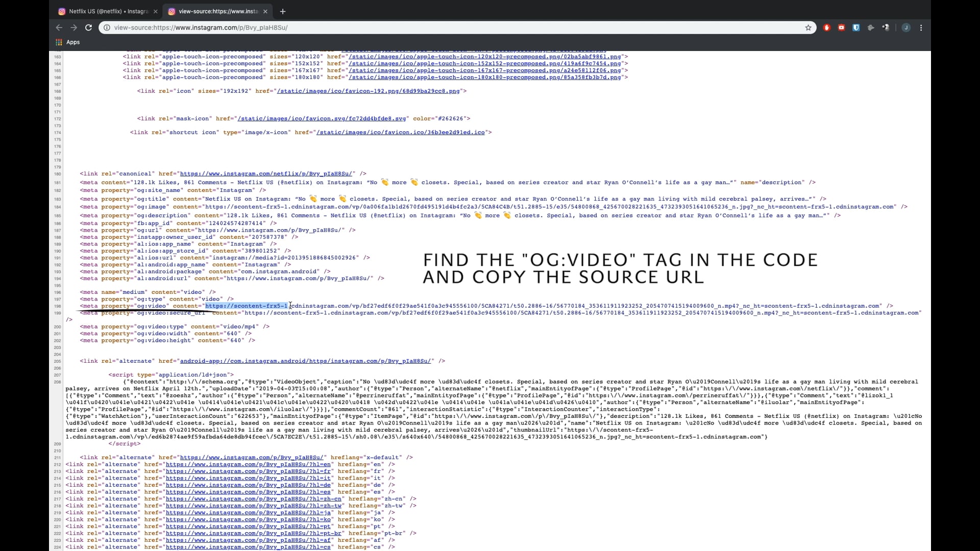Open the ?hl=ja alternate link
The image size is (980, 551).
tap(249, 513)
